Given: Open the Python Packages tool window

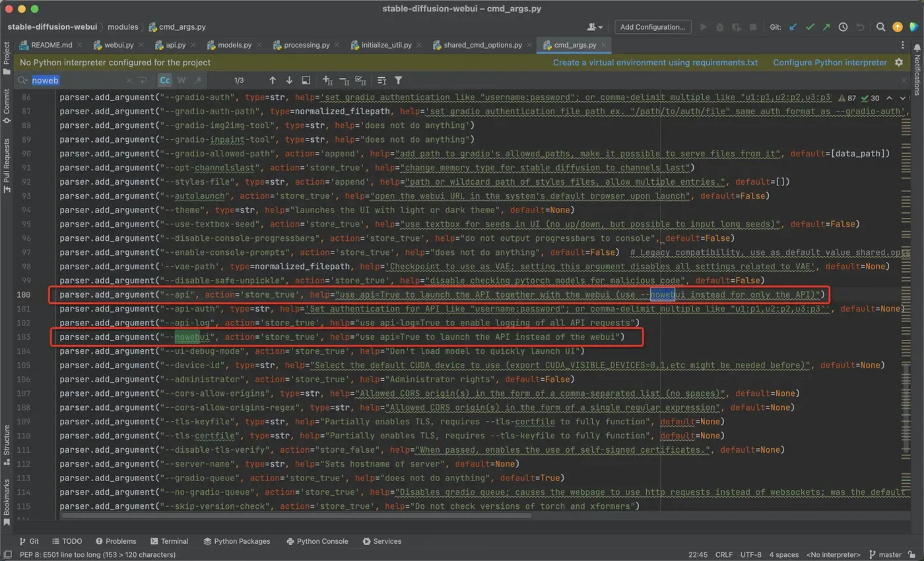Looking at the screenshot, I should 237,541.
